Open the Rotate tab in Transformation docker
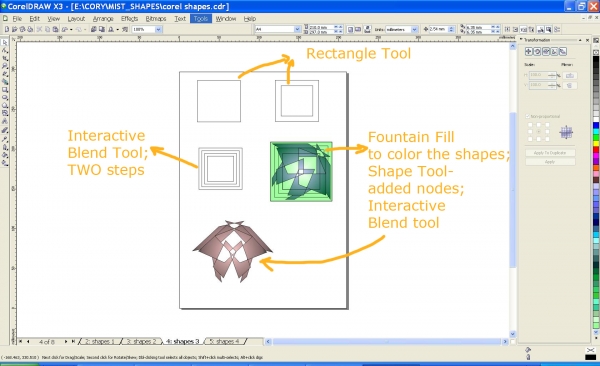 point(537,51)
